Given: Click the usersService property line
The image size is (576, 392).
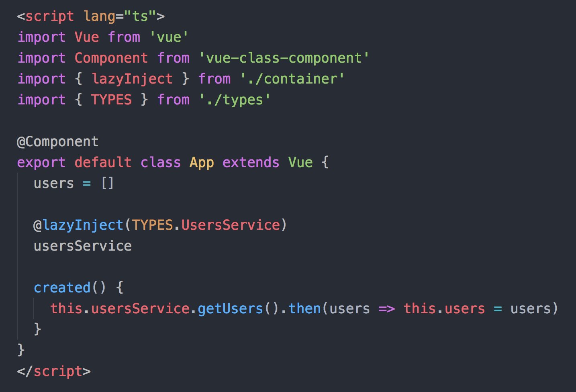Looking at the screenshot, I should click(x=83, y=246).
